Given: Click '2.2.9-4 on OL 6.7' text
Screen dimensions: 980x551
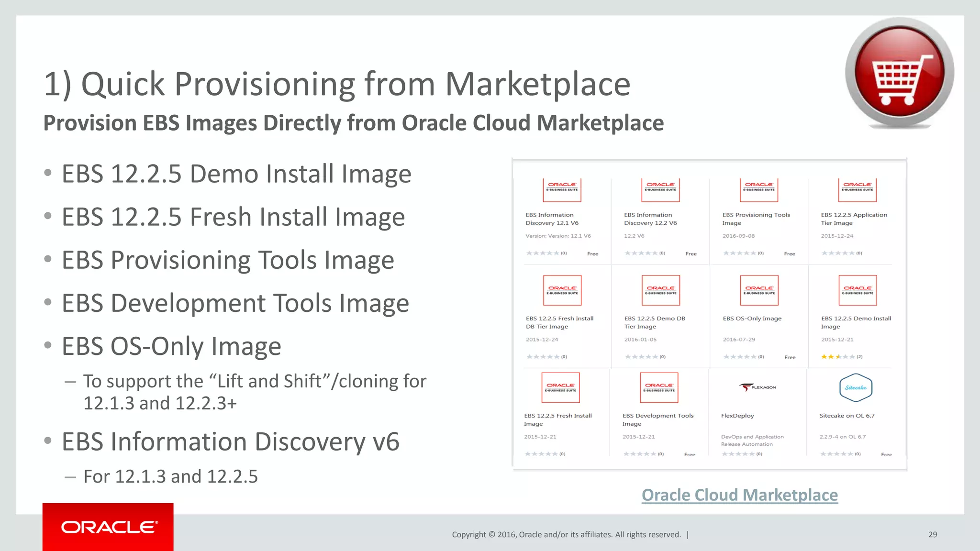Looking at the screenshot, I should click(x=842, y=437).
